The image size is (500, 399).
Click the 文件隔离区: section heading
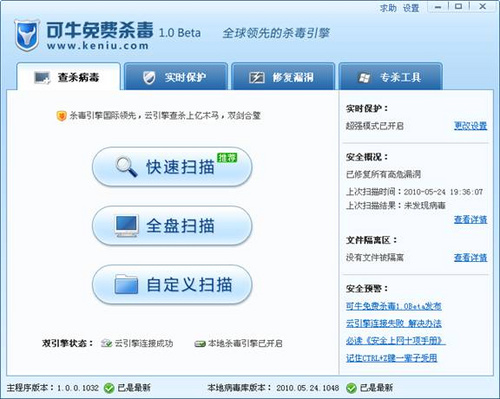pyautogui.click(x=371, y=240)
